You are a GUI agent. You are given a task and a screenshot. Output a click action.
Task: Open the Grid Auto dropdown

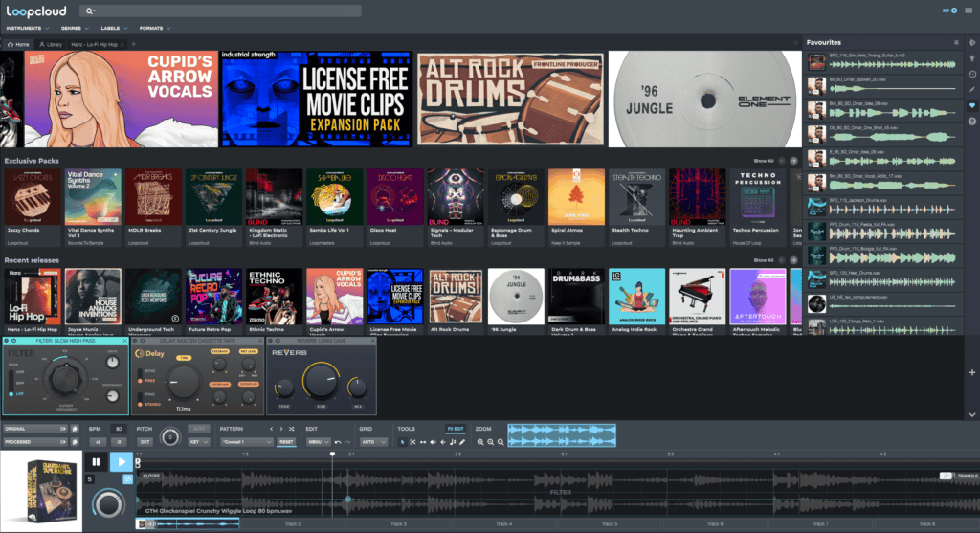tap(374, 442)
